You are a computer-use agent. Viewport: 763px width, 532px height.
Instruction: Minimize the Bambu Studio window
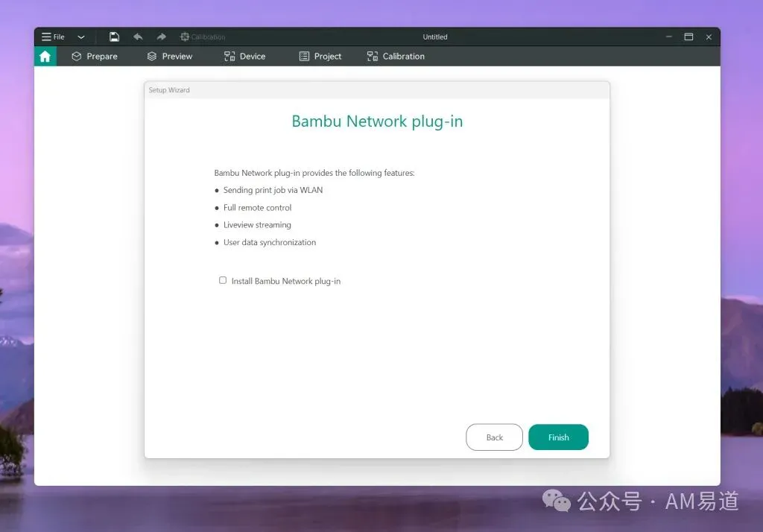pyautogui.click(x=669, y=37)
